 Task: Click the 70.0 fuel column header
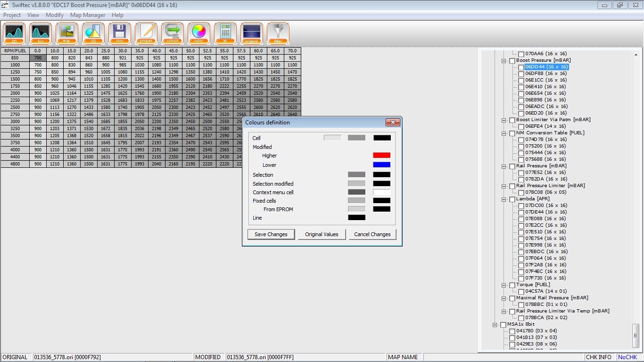click(292, 51)
